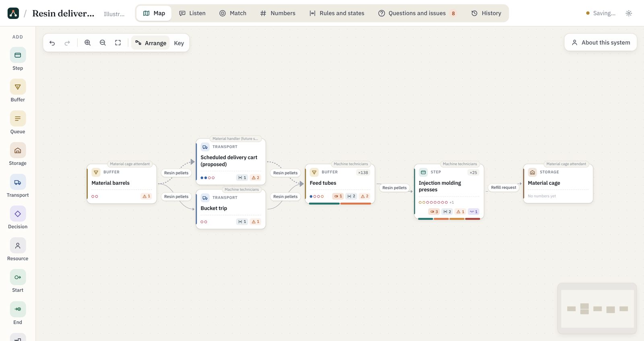Add an End node from the sidebar

[18, 313]
